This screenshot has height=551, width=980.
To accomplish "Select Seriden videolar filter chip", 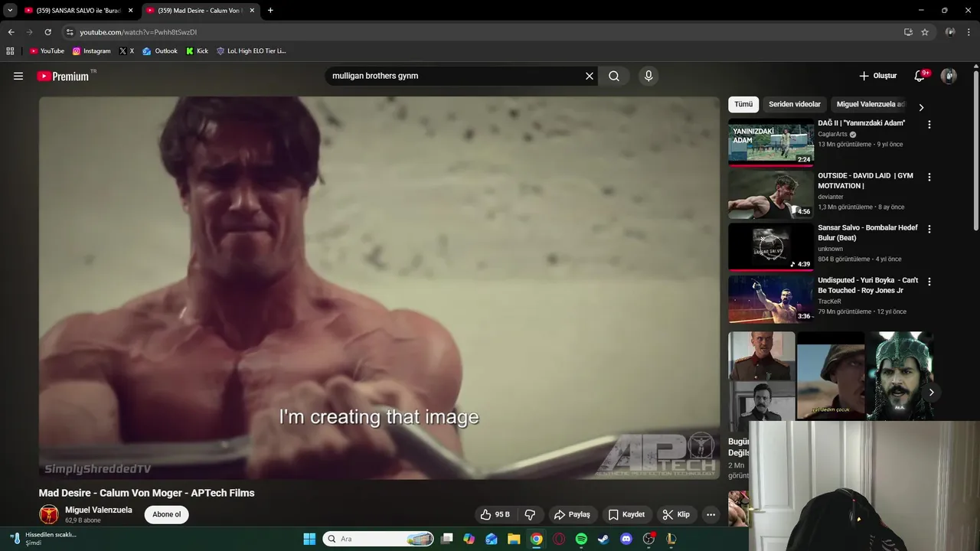I will [x=795, y=104].
